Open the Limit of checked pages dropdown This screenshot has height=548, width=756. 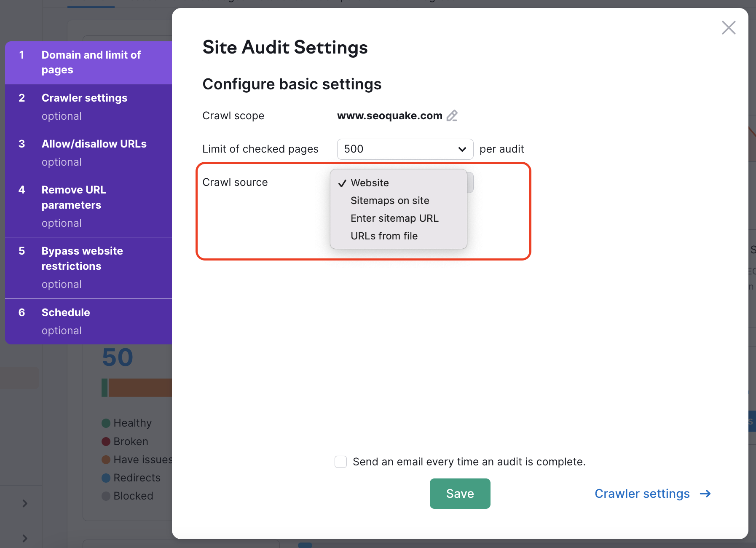click(405, 149)
